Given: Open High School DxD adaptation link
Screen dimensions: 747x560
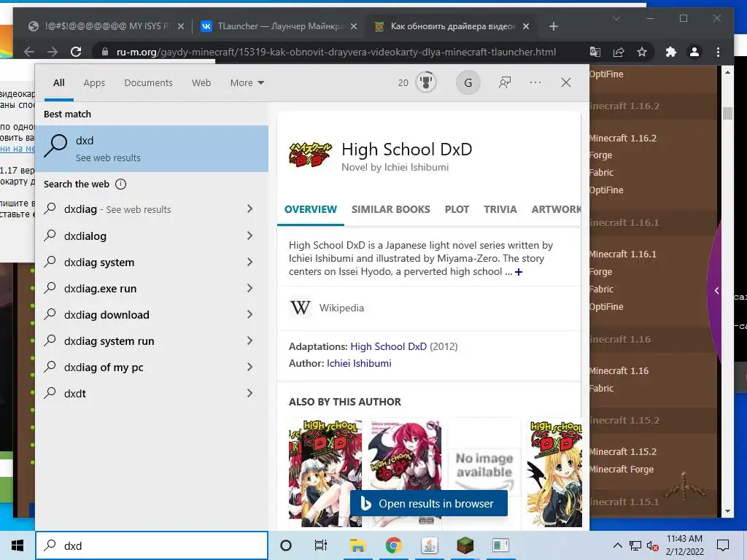Looking at the screenshot, I should [x=389, y=346].
